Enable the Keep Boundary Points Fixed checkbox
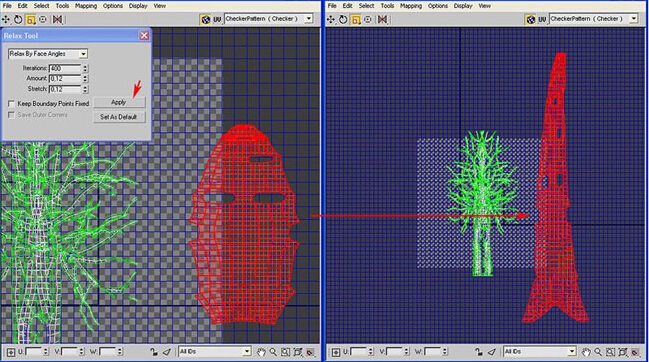The image size is (649, 362). click(x=12, y=103)
